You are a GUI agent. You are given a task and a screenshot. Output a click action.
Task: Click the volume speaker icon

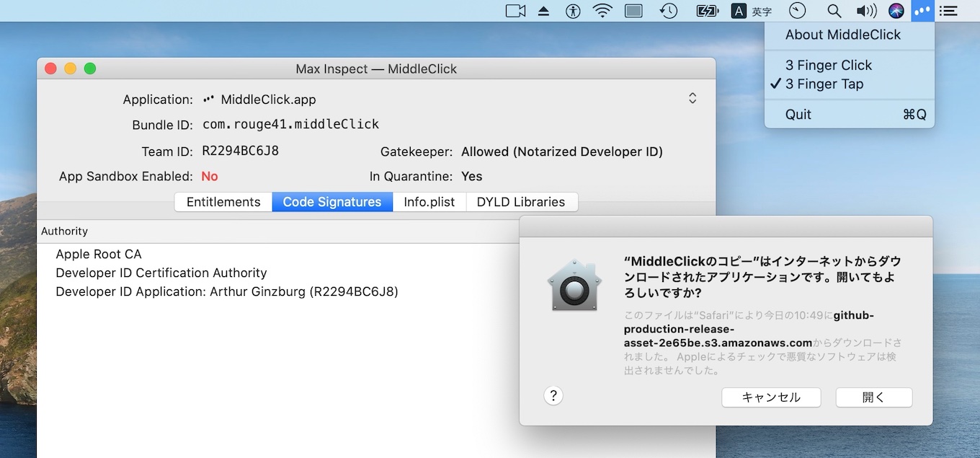point(867,11)
